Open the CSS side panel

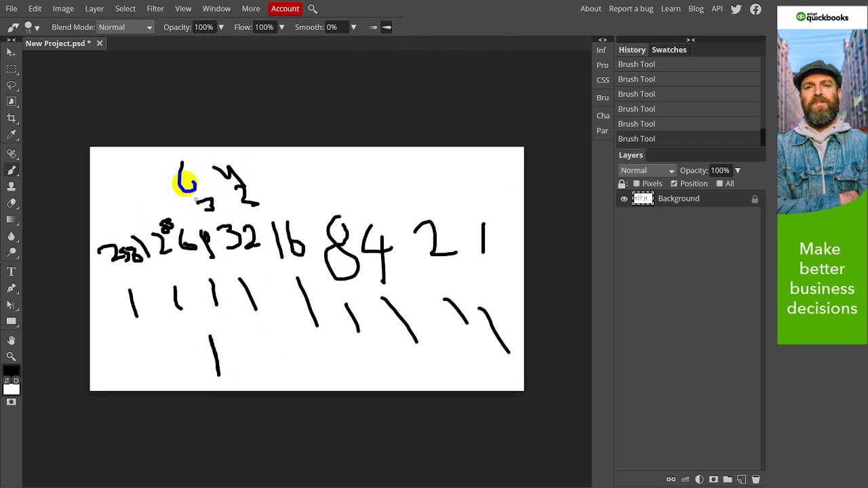(x=603, y=80)
